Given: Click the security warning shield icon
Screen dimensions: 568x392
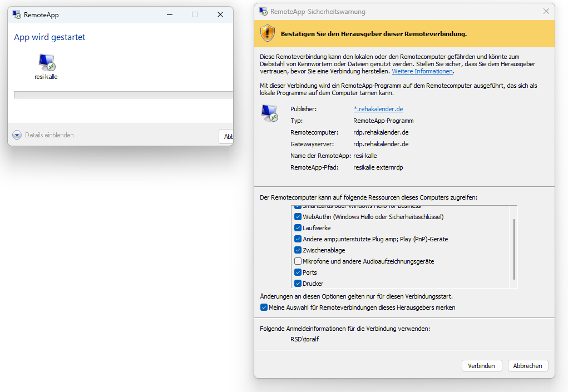Looking at the screenshot, I should (268, 33).
